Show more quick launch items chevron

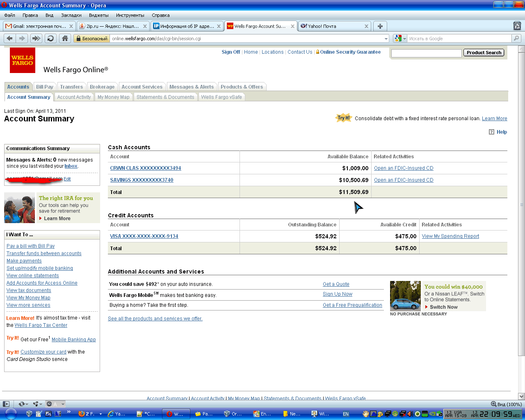[x=68, y=412]
